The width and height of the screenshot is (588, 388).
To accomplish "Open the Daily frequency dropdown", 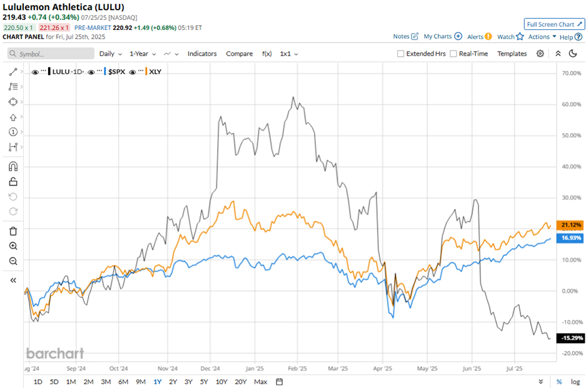I will click(x=111, y=54).
